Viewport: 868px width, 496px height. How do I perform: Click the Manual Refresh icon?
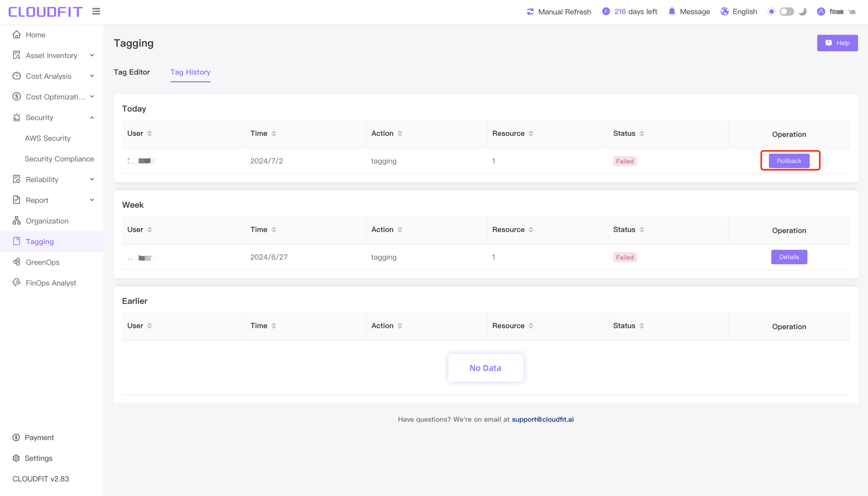pyautogui.click(x=530, y=11)
